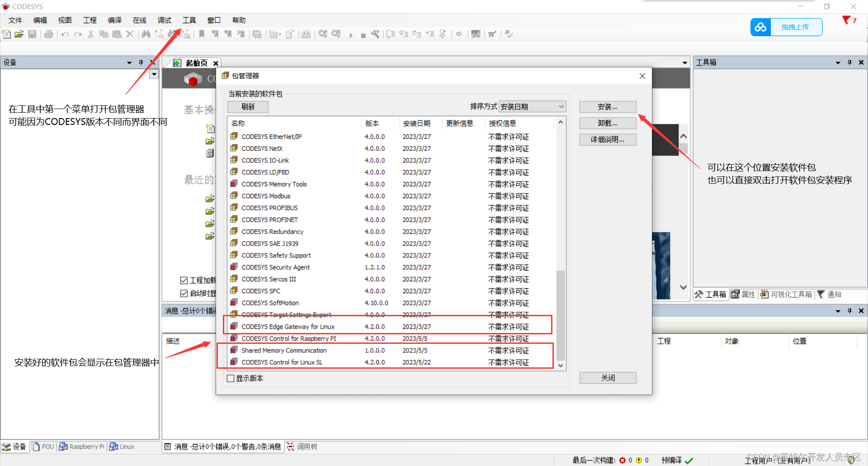Click the 卸载... button

click(x=608, y=123)
